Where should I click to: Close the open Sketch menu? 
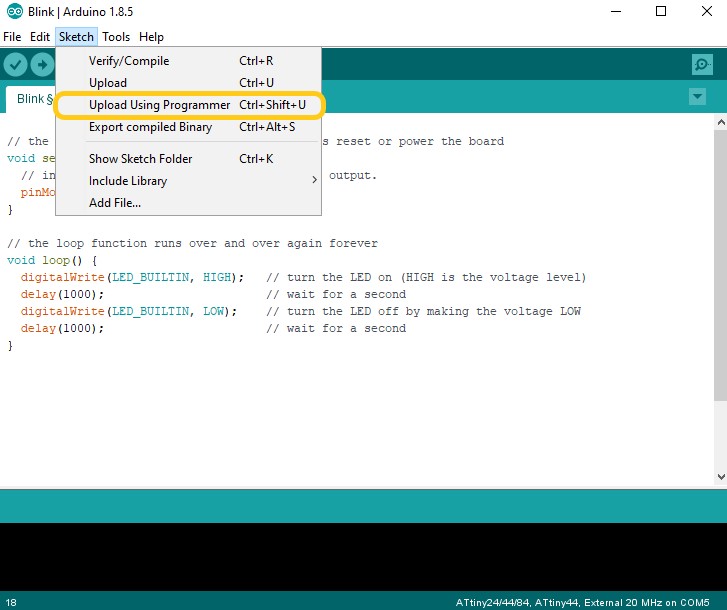[x=76, y=37]
